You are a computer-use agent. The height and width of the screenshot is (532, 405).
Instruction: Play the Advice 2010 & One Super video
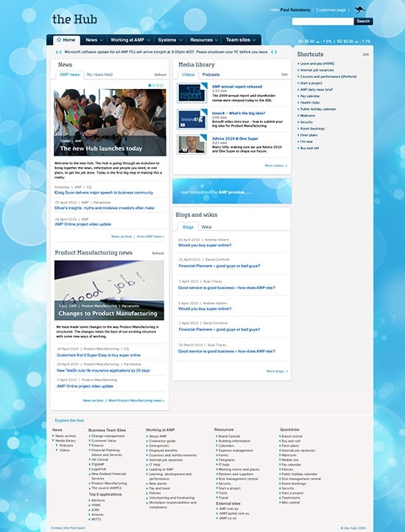coord(191,144)
